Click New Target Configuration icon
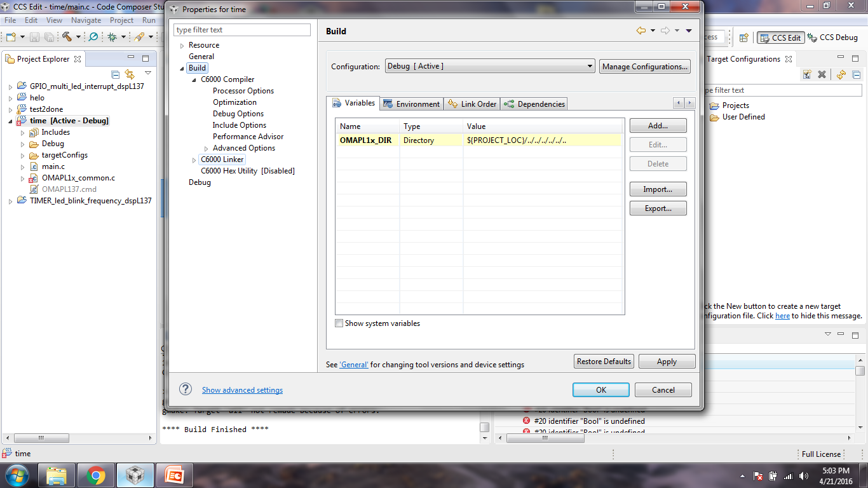868x488 pixels. click(807, 74)
